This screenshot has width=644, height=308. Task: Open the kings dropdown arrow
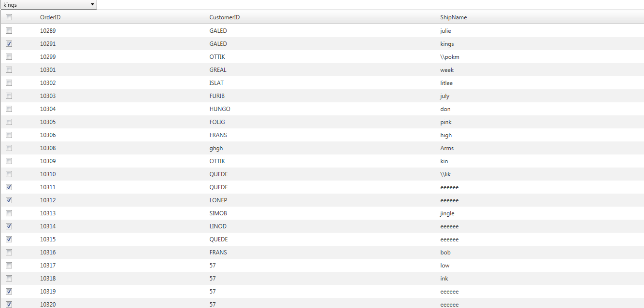coord(92,5)
